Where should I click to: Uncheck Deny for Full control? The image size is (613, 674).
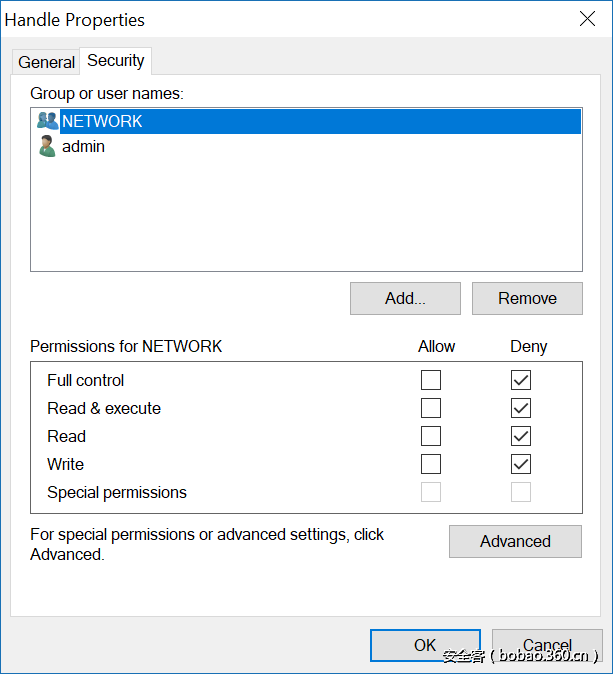click(x=521, y=380)
